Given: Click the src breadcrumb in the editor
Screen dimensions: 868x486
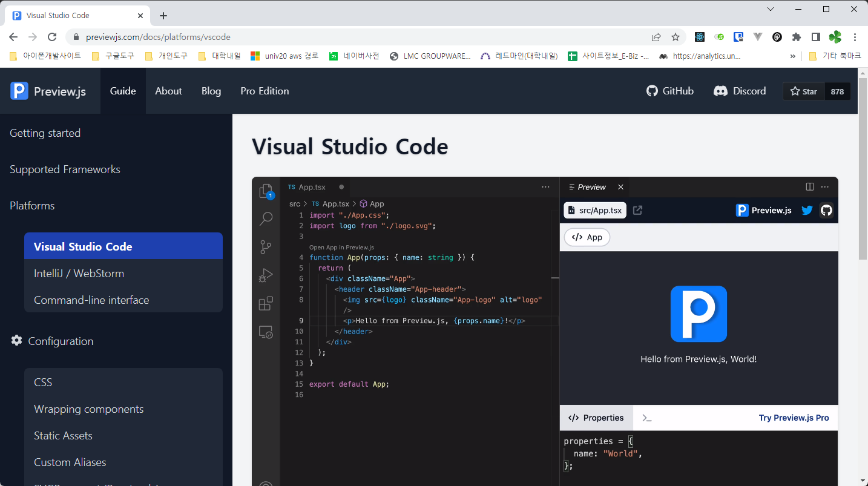Looking at the screenshot, I should point(295,204).
